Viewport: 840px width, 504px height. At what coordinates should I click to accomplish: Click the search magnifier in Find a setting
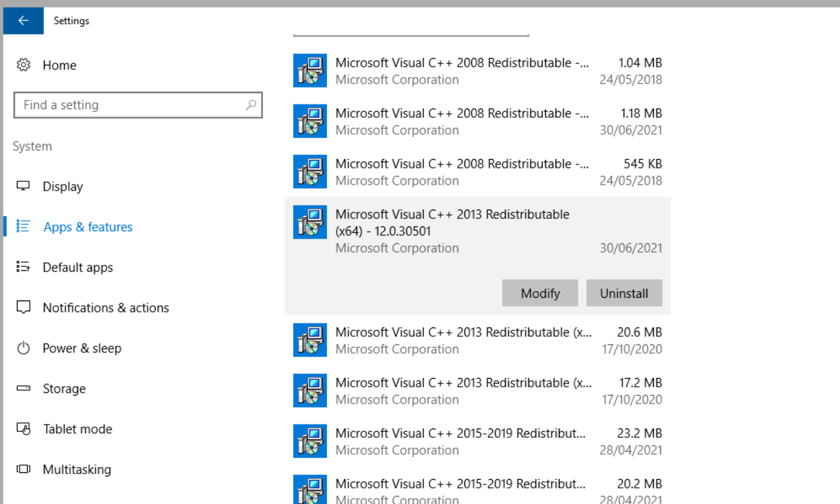[x=251, y=105]
